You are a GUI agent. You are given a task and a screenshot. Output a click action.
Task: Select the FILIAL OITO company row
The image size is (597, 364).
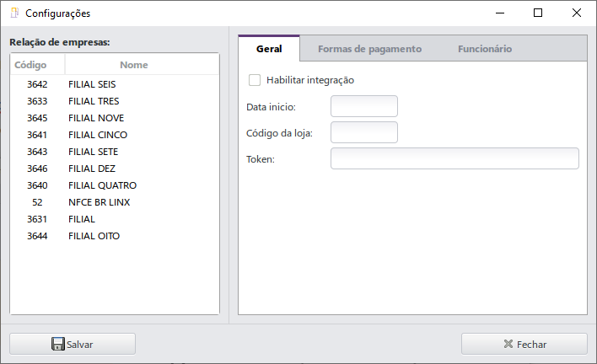click(x=94, y=236)
